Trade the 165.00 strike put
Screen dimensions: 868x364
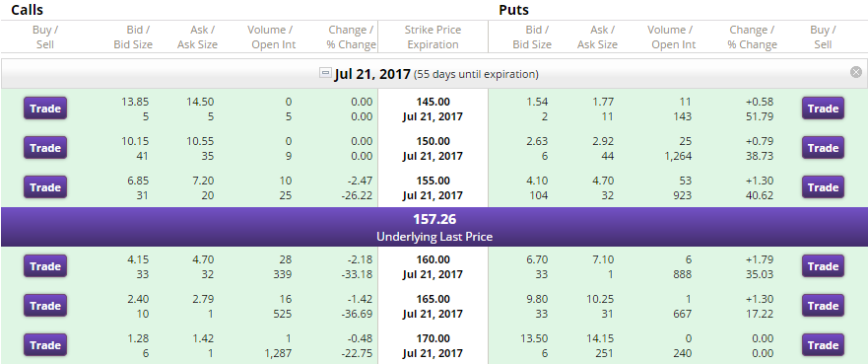coord(823,306)
